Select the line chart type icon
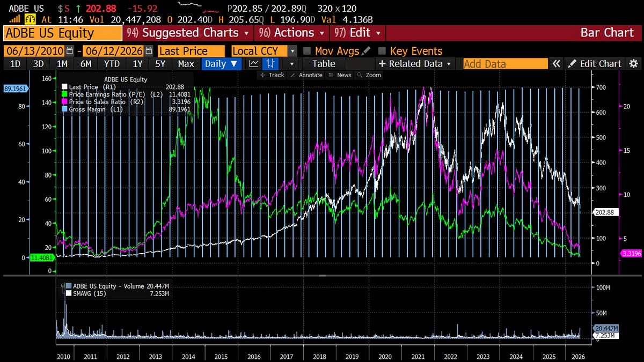The height and width of the screenshot is (362, 644). (x=254, y=64)
